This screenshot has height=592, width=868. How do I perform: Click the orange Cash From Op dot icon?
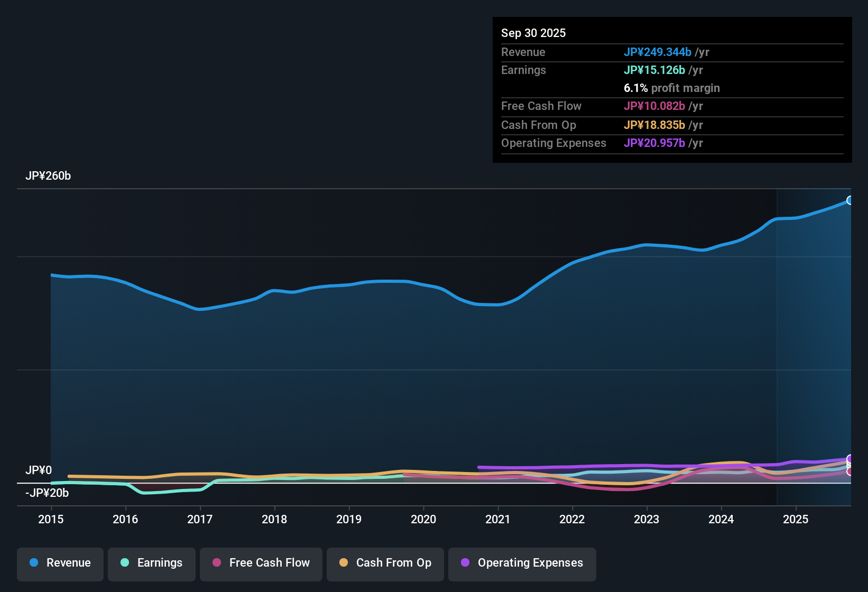pos(343,563)
